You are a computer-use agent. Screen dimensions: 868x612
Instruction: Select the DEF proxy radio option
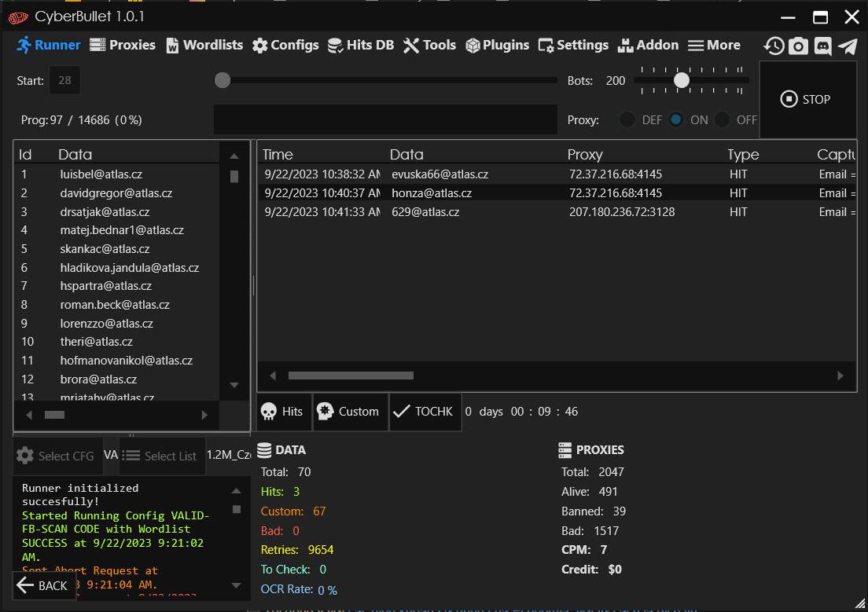click(x=627, y=119)
